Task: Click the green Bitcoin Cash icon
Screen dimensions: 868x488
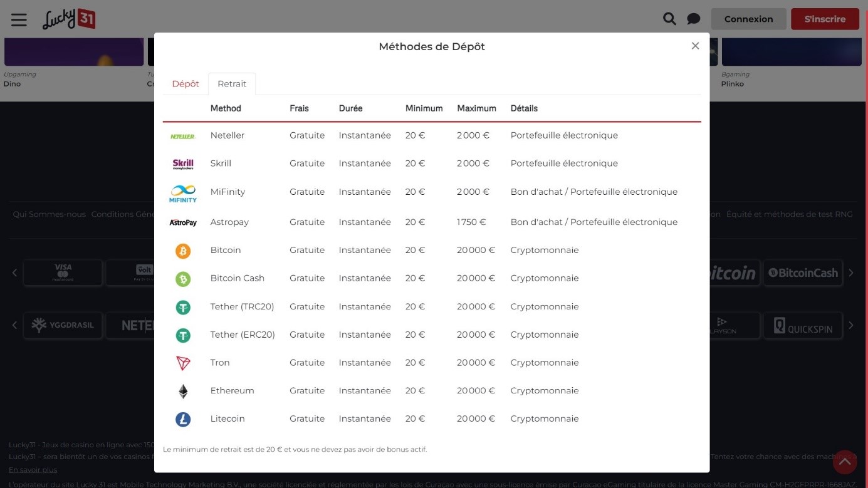Action: click(x=183, y=279)
